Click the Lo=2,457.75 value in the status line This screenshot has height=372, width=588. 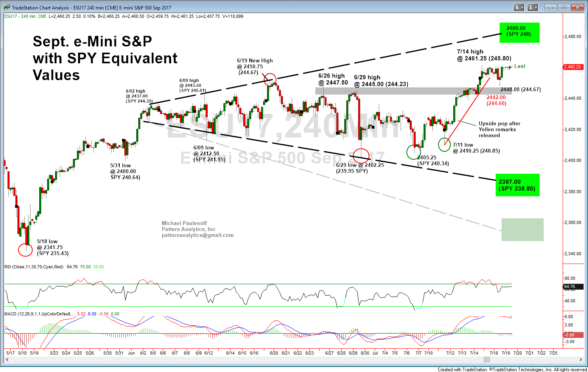[x=208, y=17]
